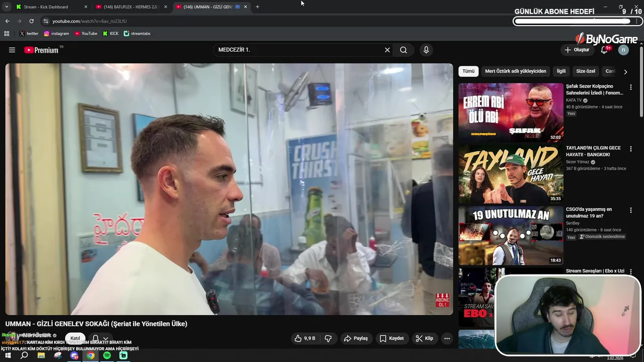This screenshot has width=644, height=362.
Task: Open options for CSGO unutulmaz video
Action: click(x=631, y=210)
